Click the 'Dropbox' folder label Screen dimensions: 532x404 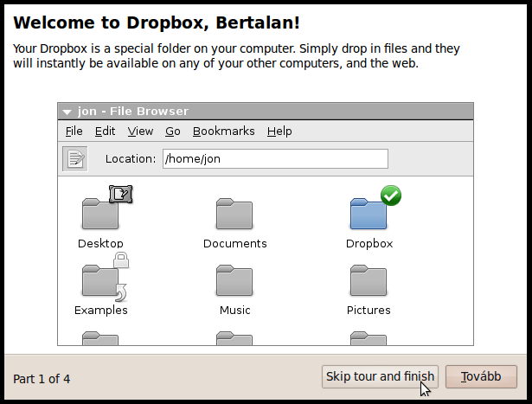[369, 244]
